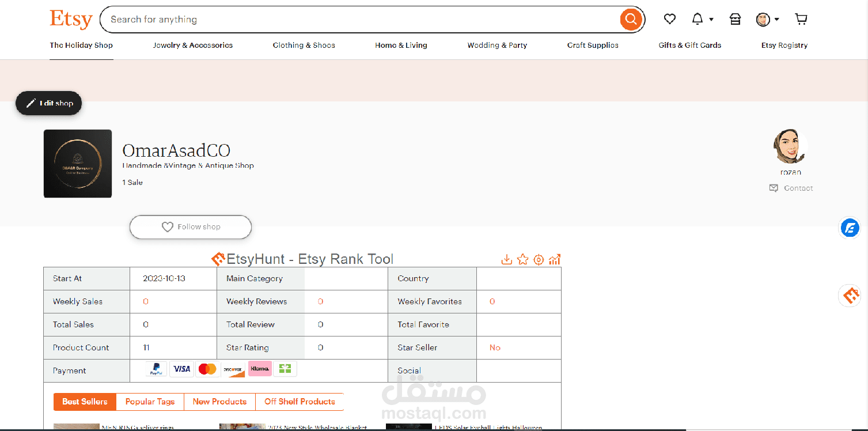
Task: Open Clothing & Shoes category
Action: (304, 45)
